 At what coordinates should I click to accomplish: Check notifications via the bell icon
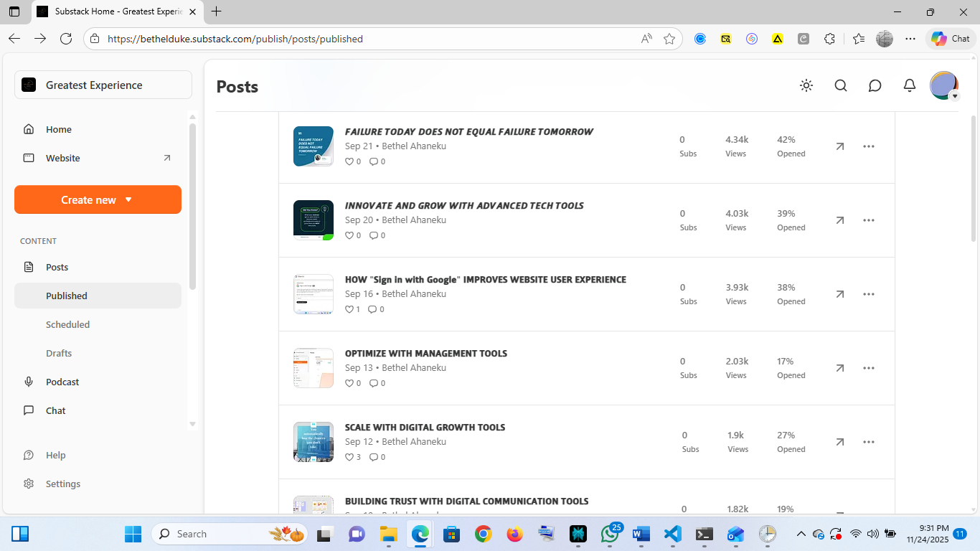coord(909,85)
